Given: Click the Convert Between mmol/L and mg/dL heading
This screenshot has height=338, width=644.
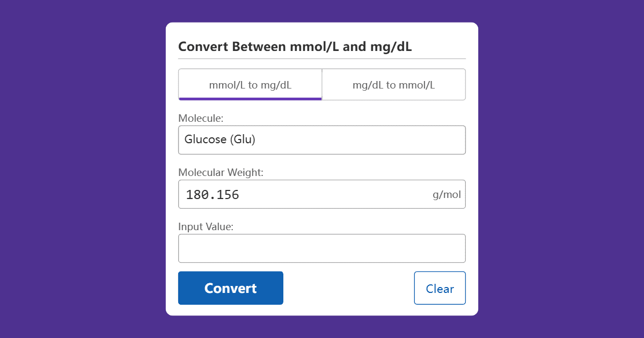Looking at the screenshot, I should tap(295, 47).
